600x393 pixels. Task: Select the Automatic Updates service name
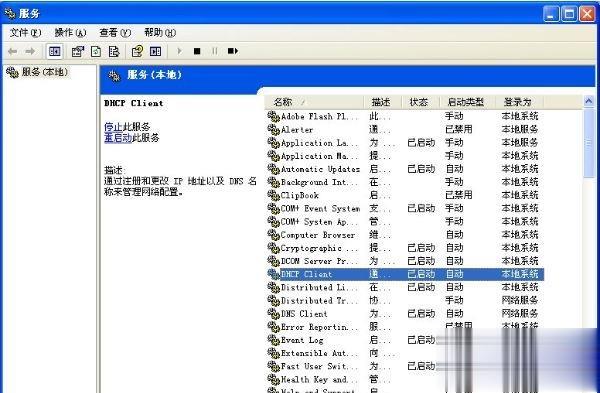click(x=320, y=169)
